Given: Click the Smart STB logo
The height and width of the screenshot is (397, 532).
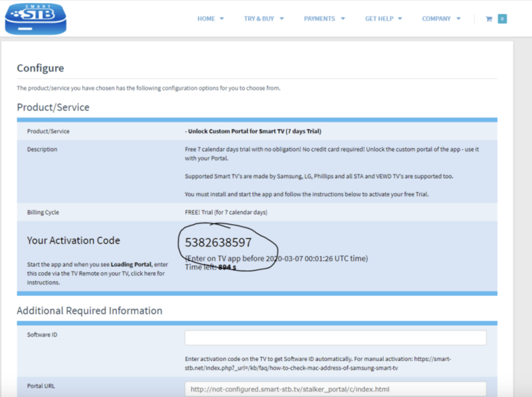Looking at the screenshot, I should tap(35, 18).
